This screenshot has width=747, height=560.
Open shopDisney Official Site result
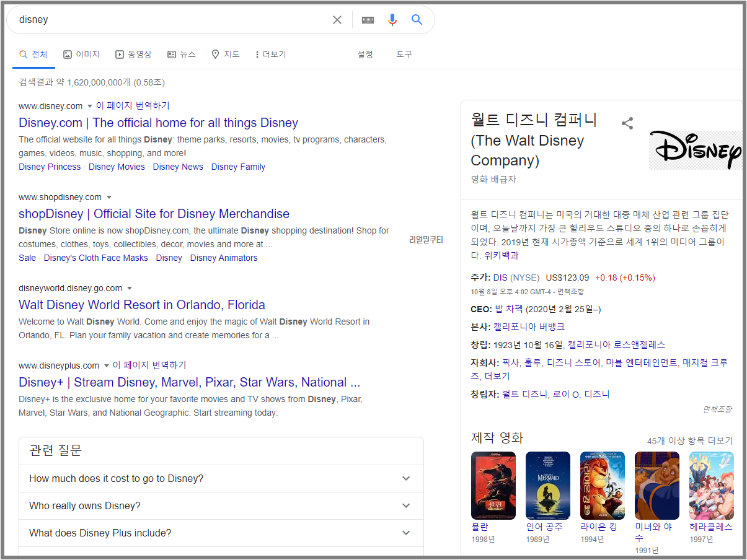point(154,214)
